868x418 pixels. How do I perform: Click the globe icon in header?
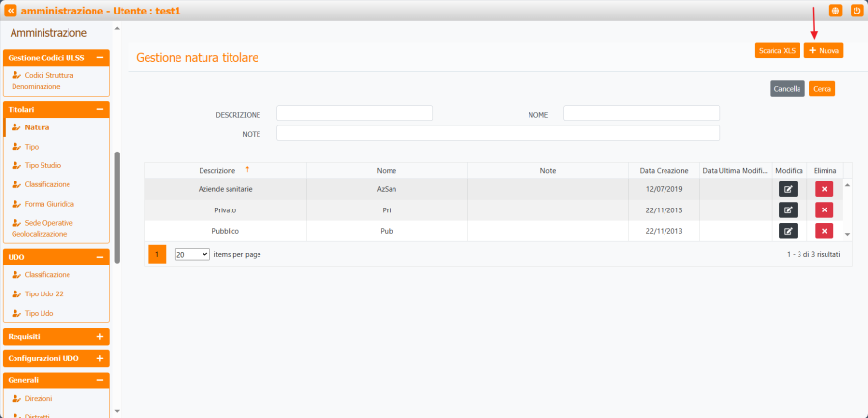point(835,11)
